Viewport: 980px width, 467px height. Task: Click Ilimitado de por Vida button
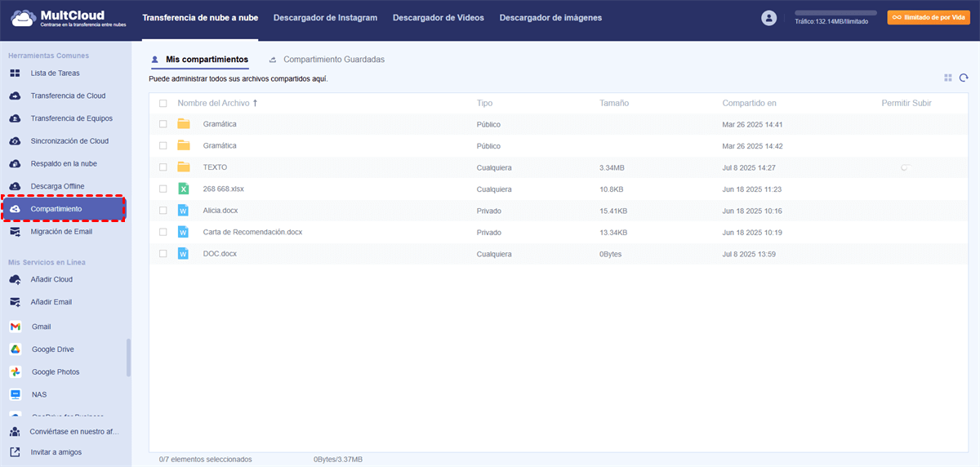(929, 17)
